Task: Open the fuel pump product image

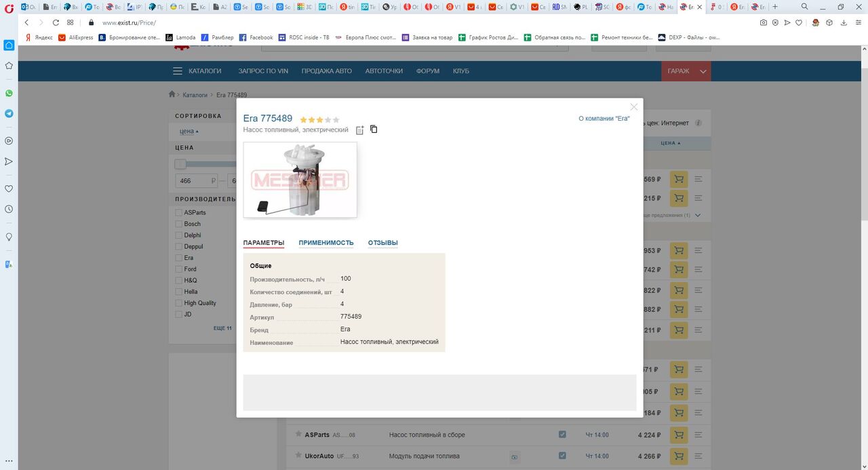Action: 300,180
